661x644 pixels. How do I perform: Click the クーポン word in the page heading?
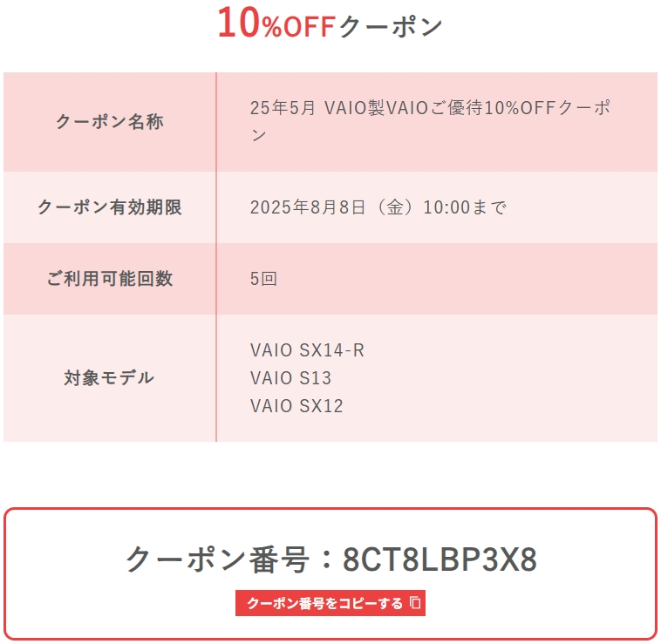click(x=391, y=26)
